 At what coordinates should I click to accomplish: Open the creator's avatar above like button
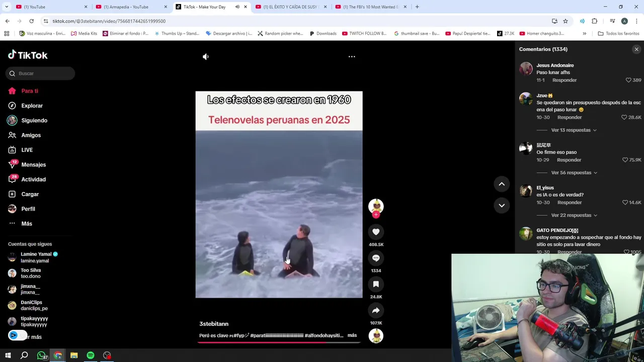pos(376,206)
